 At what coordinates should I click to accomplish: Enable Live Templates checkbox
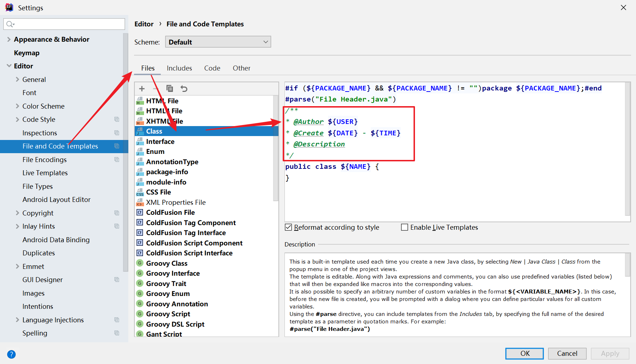pyautogui.click(x=405, y=227)
